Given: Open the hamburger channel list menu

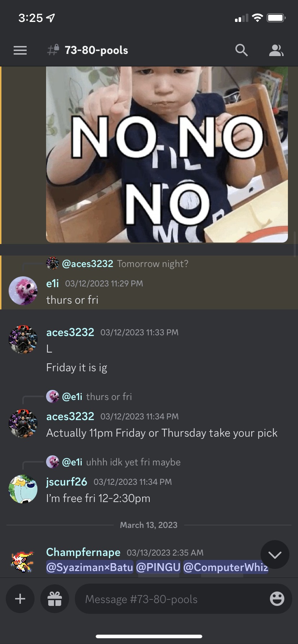Looking at the screenshot, I should pos(20,50).
